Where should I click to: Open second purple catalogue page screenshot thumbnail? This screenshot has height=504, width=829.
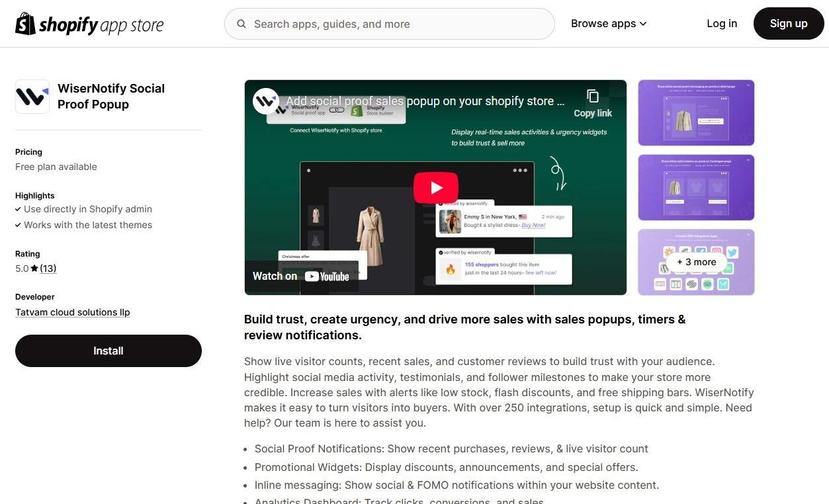pyautogui.click(x=696, y=188)
